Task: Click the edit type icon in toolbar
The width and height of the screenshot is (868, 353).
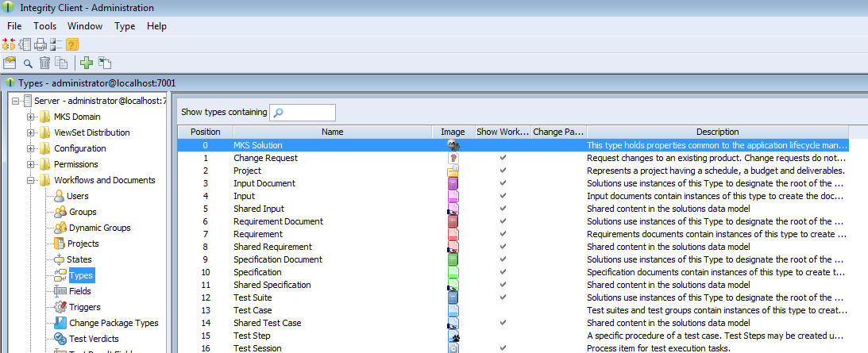Action: (x=10, y=63)
